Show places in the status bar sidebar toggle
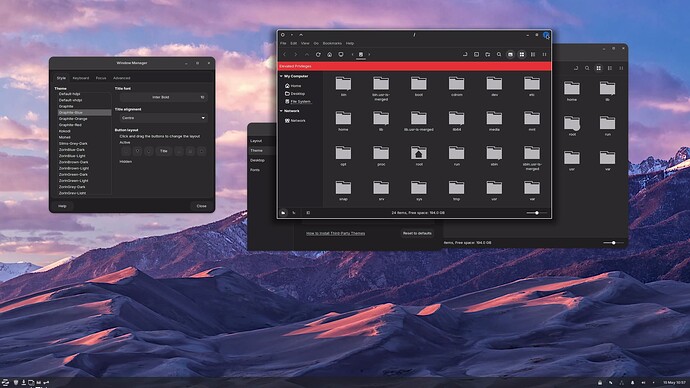Image resolution: width=690 pixels, height=388 pixels. 283,213
